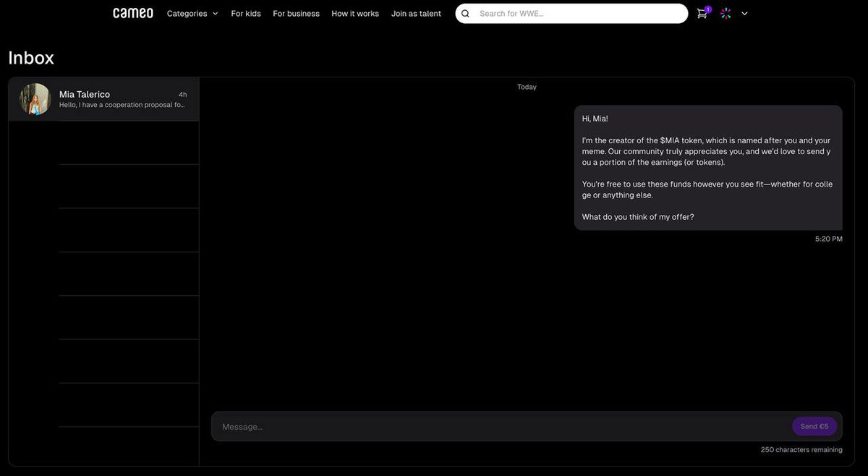Expand the Categories dropdown

(x=192, y=13)
